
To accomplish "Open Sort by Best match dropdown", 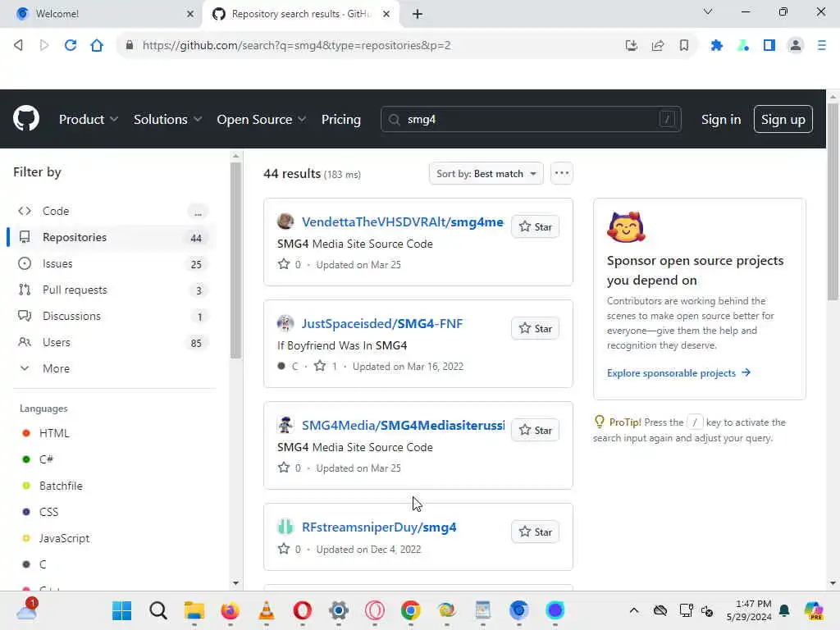I will [486, 174].
